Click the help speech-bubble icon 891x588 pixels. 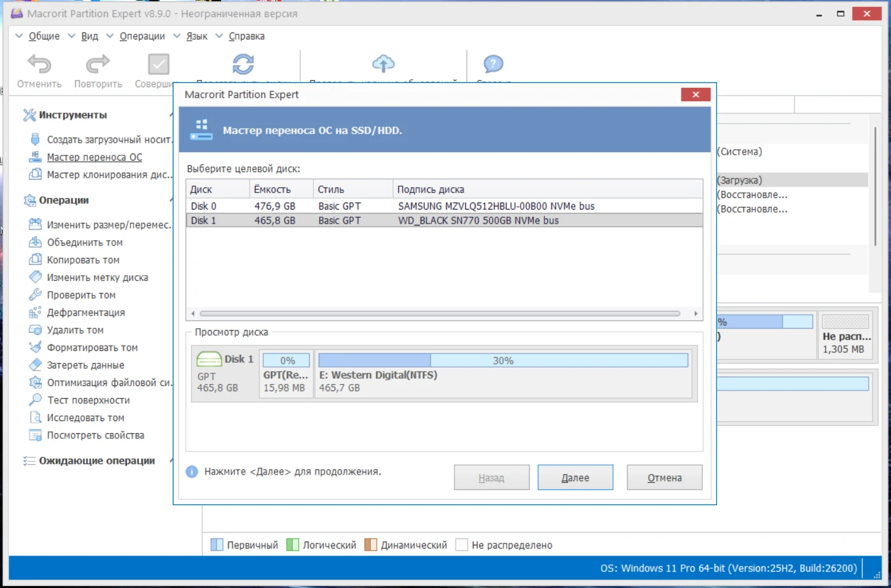[493, 64]
